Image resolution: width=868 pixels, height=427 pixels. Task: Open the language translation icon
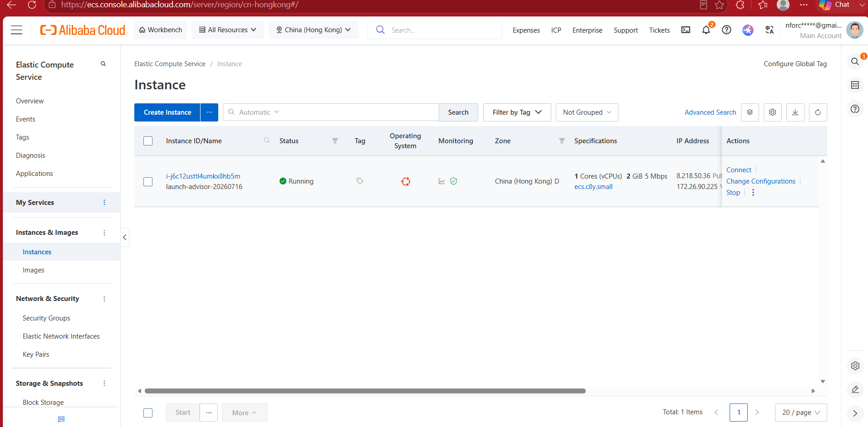(x=770, y=30)
